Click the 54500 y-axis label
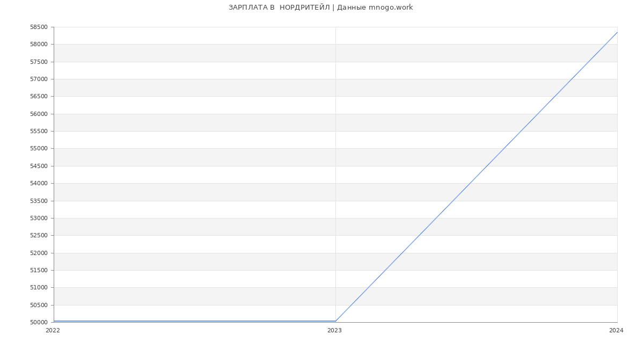644x349 pixels. [39, 166]
